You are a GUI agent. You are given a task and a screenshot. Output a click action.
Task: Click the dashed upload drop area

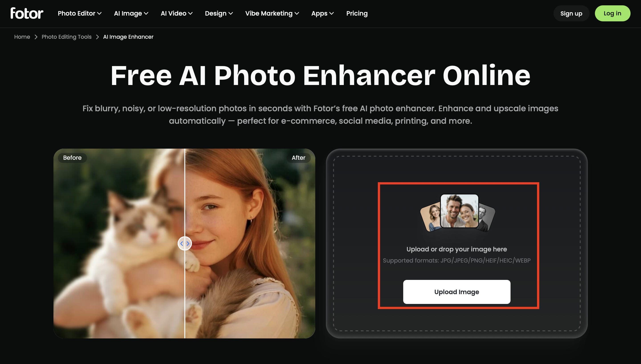click(x=457, y=243)
